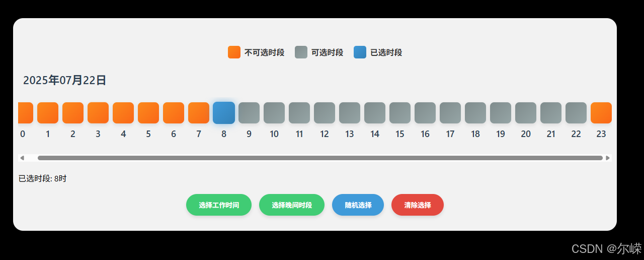Image resolution: width=644 pixels, height=260 pixels.
Task: Select the gray 12 o'clock slot
Action: (325, 113)
